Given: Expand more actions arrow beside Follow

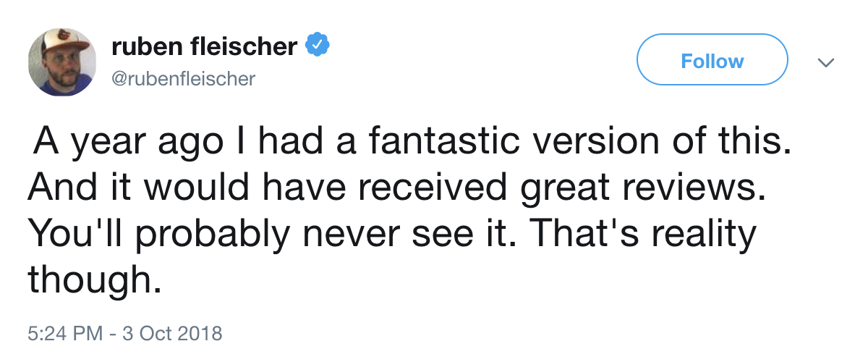Looking at the screenshot, I should [x=826, y=63].
